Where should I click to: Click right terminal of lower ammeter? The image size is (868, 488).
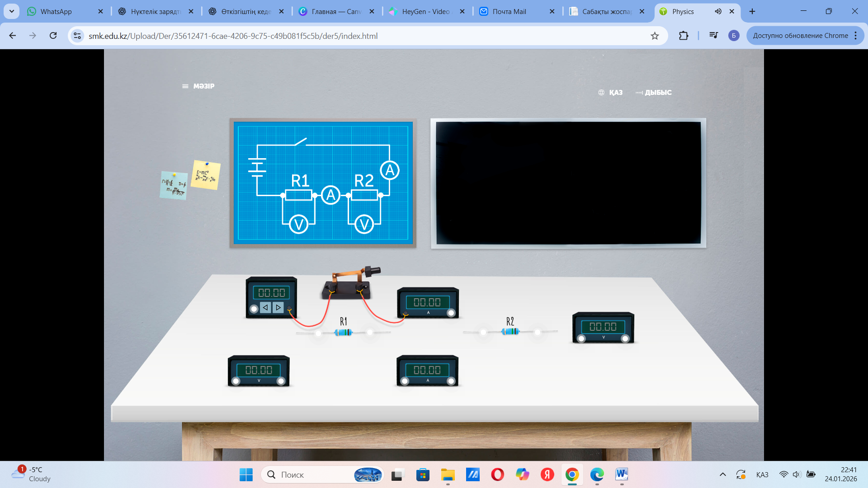pyautogui.click(x=451, y=381)
